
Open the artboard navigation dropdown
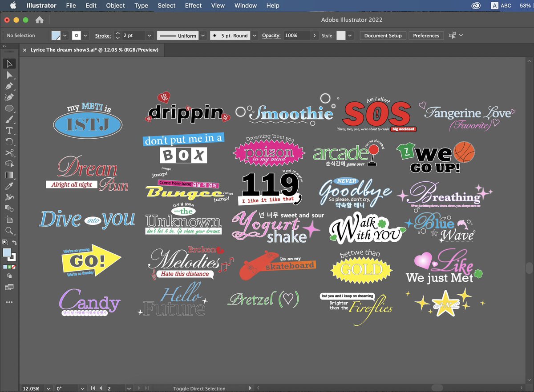tap(129, 388)
